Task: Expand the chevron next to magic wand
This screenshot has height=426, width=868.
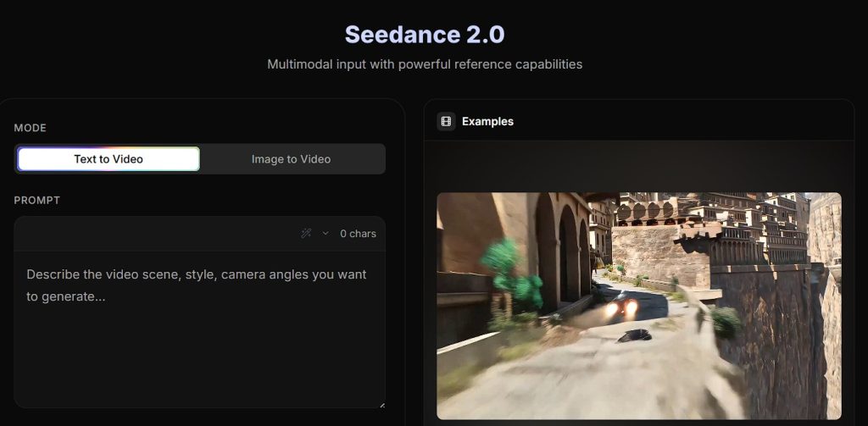Action: (x=325, y=234)
